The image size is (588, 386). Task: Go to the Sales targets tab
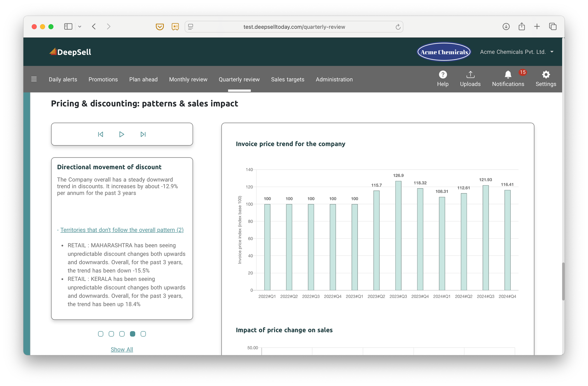tap(287, 79)
